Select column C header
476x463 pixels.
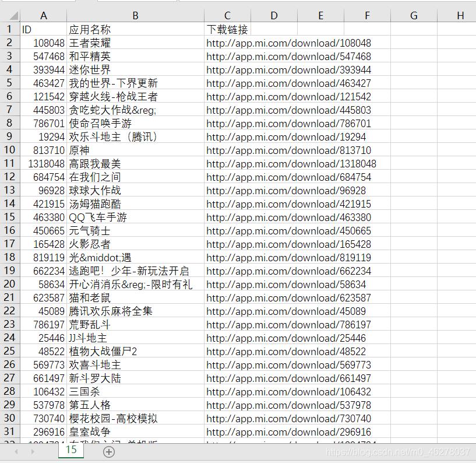[x=227, y=16]
